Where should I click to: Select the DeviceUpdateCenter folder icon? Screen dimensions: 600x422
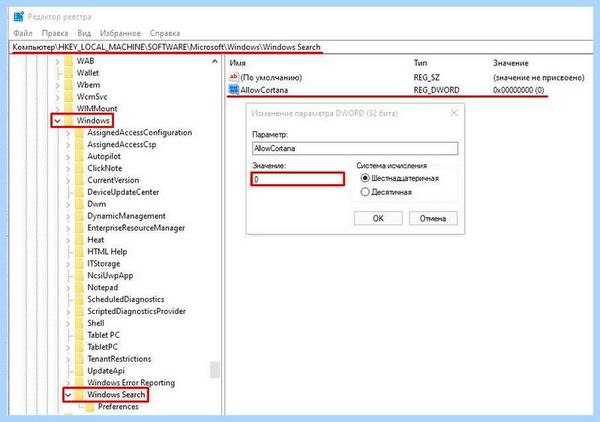79,192
